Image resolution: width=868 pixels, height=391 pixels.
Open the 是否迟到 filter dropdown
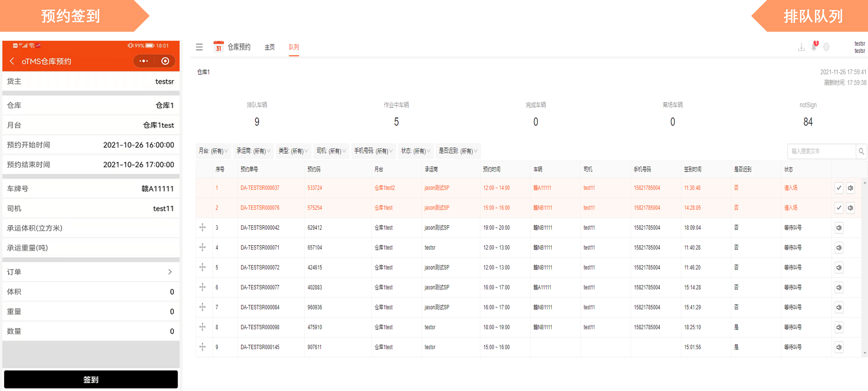[x=458, y=151]
